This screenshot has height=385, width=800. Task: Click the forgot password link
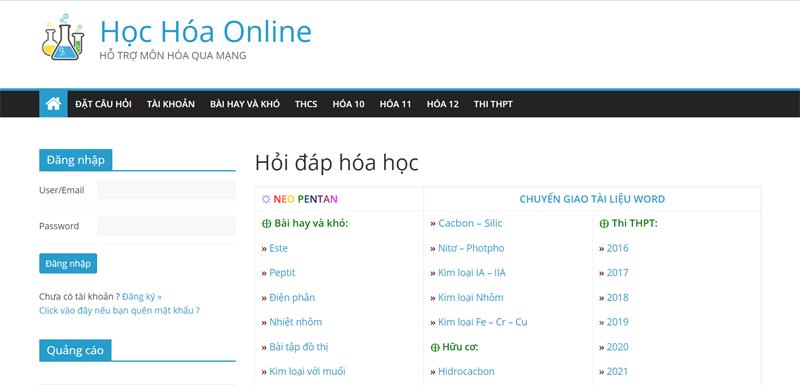(x=119, y=310)
